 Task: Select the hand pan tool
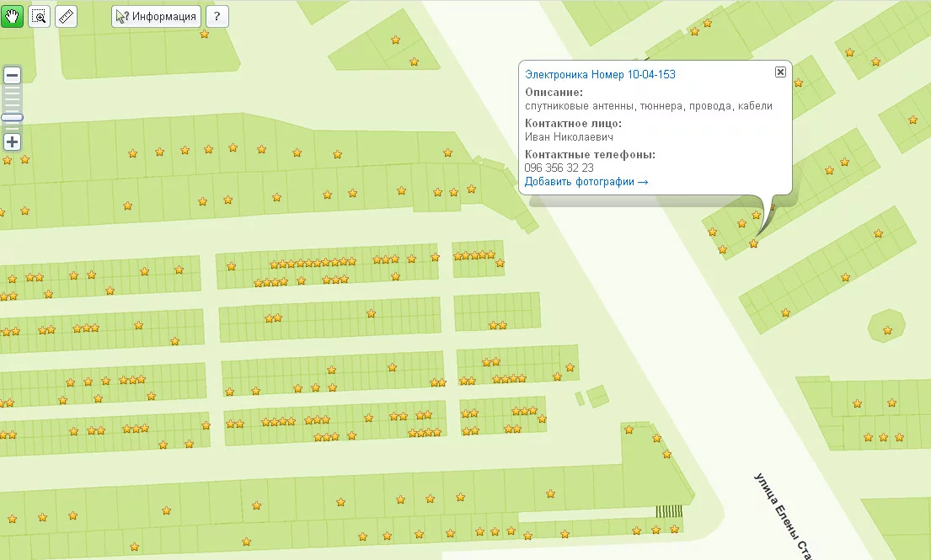click(x=12, y=17)
